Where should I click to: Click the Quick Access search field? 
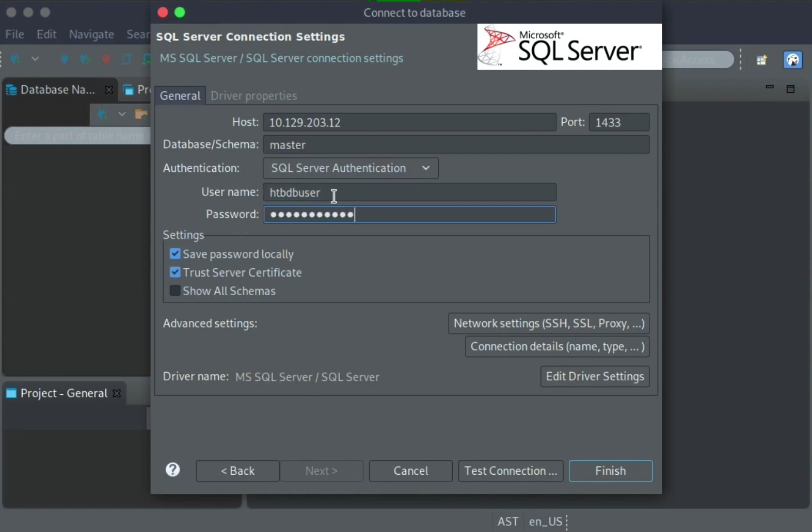coord(698,60)
